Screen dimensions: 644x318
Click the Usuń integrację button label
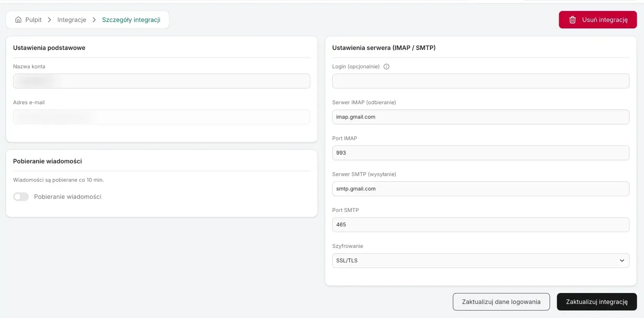(605, 20)
